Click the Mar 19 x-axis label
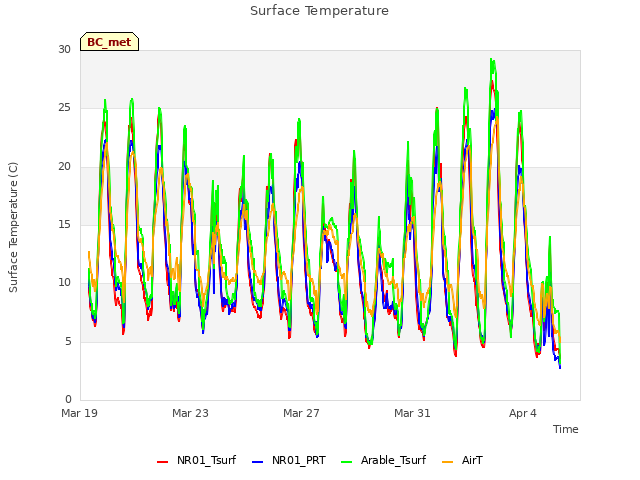 [x=80, y=413]
